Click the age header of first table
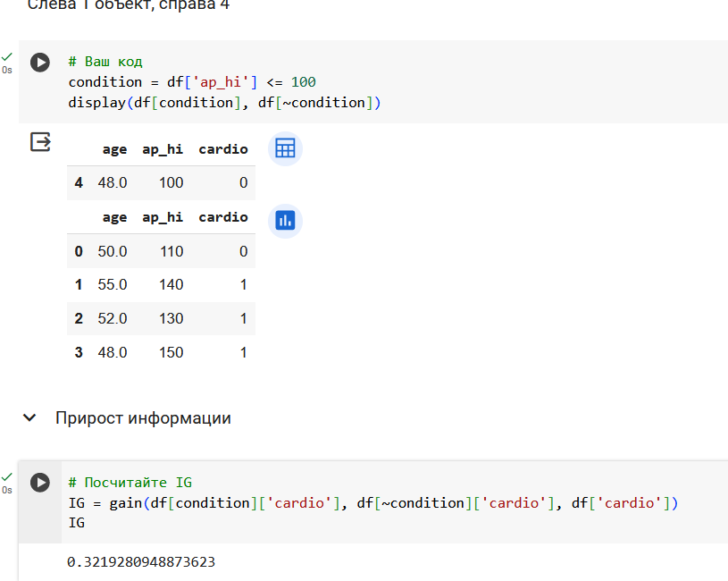This screenshot has width=728, height=581. [x=114, y=149]
